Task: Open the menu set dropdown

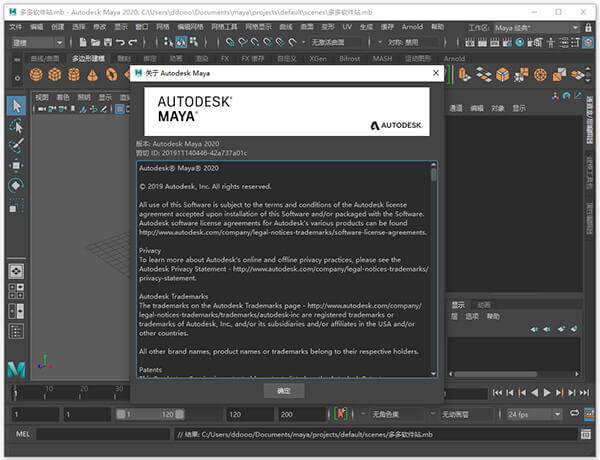Action: 37,42
